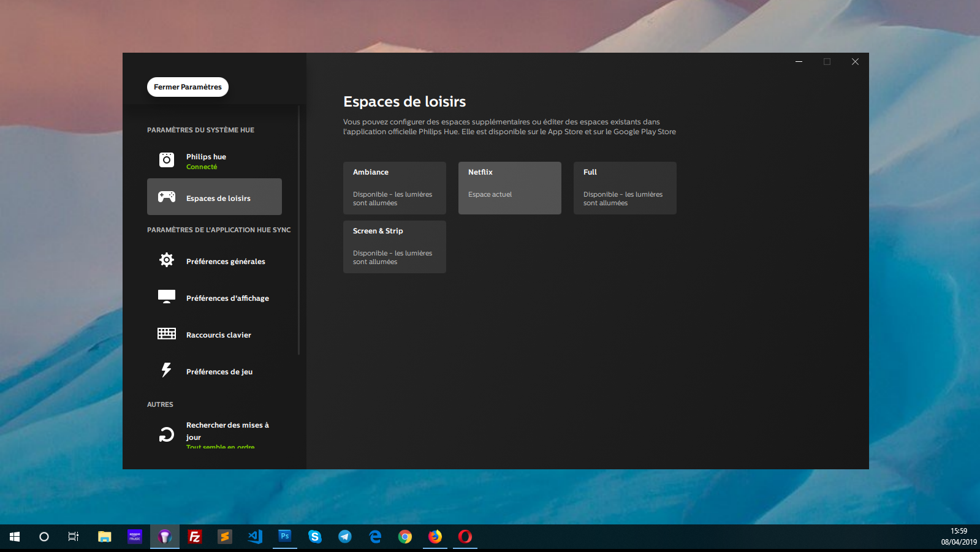Open Visual Studio Code from the taskbar
The height and width of the screenshot is (552, 980).
click(x=255, y=536)
